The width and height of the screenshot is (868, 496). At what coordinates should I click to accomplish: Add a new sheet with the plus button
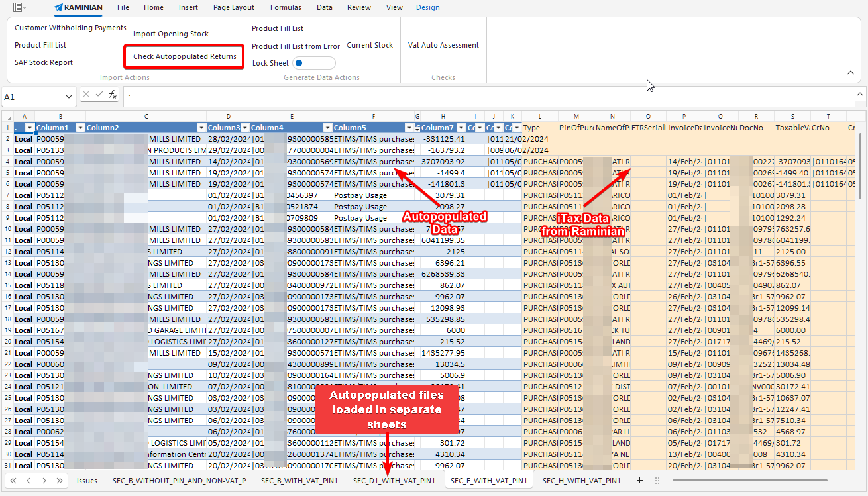(639, 481)
